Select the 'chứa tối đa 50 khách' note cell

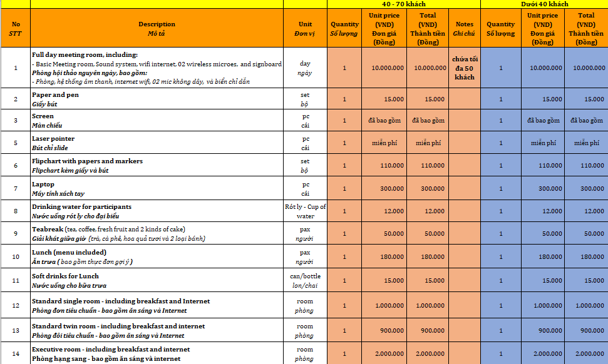tap(464, 68)
